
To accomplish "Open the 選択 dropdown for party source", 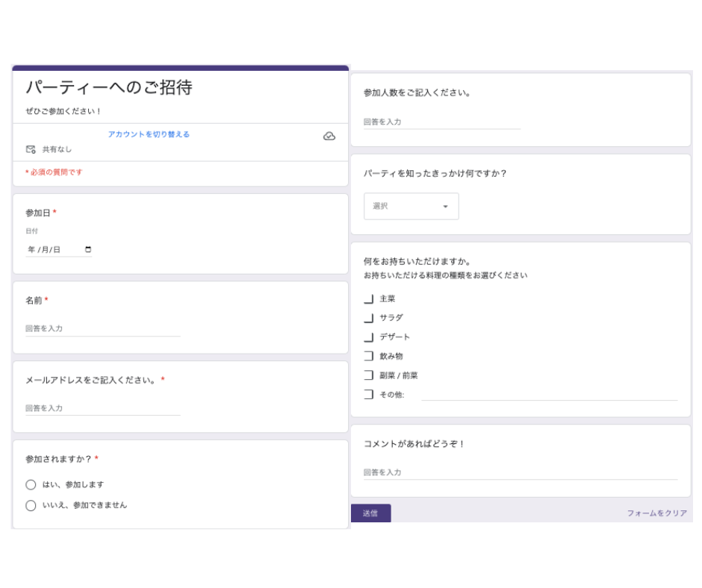I will click(411, 206).
